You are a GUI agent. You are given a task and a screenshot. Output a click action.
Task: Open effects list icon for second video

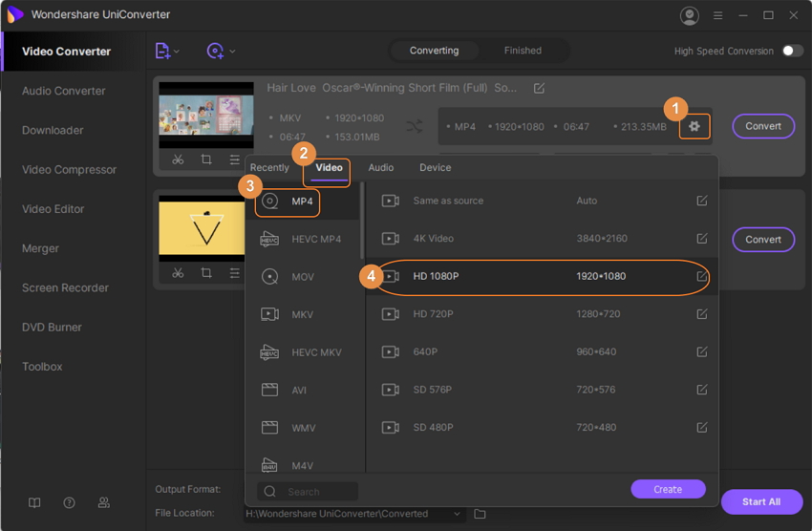[235, 273]
